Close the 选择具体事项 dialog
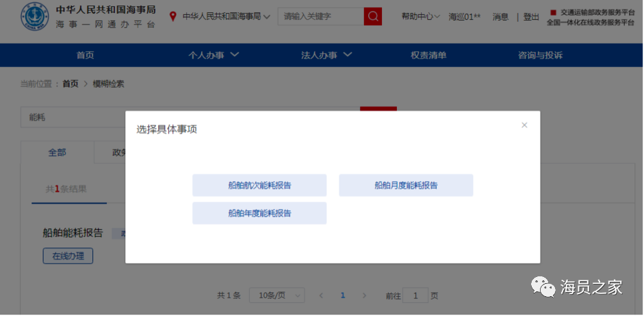This screenshot has height=316, width=644. coord(524,125)
